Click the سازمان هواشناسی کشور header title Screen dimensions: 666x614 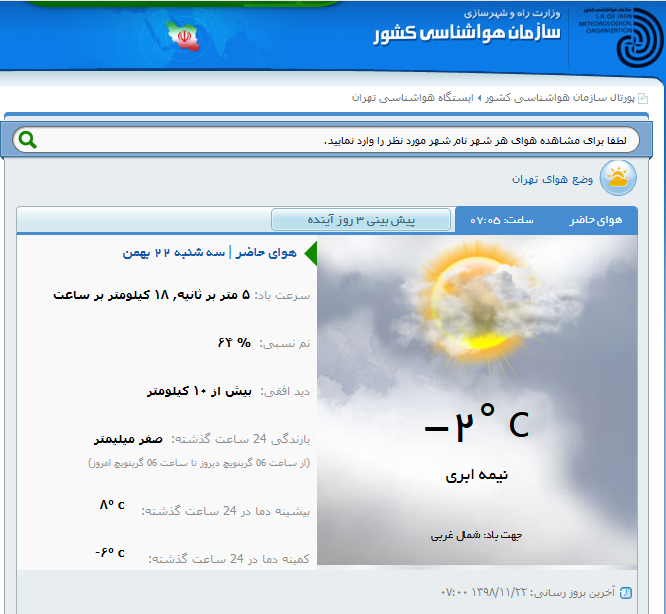[x=467, y=33]
